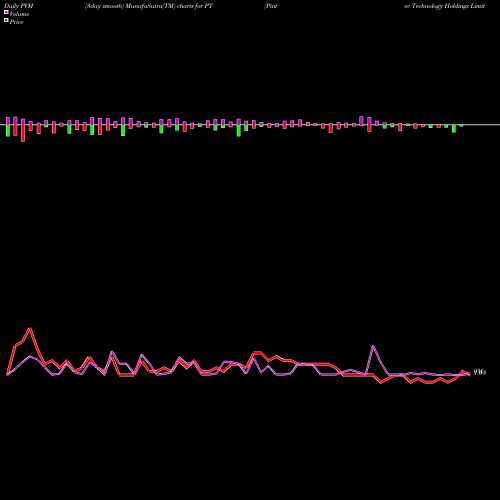Click '(3day smooth) MunafaSutra(TM) charts for PT' heading
Screen dimensions: 500x500
tap(149, 6)
